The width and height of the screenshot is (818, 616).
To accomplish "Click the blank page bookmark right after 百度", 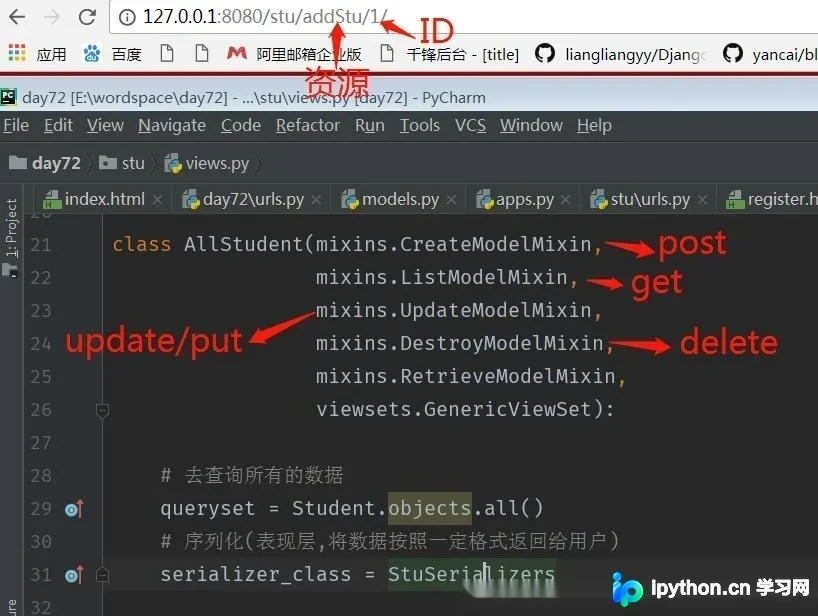I will 166,53.
